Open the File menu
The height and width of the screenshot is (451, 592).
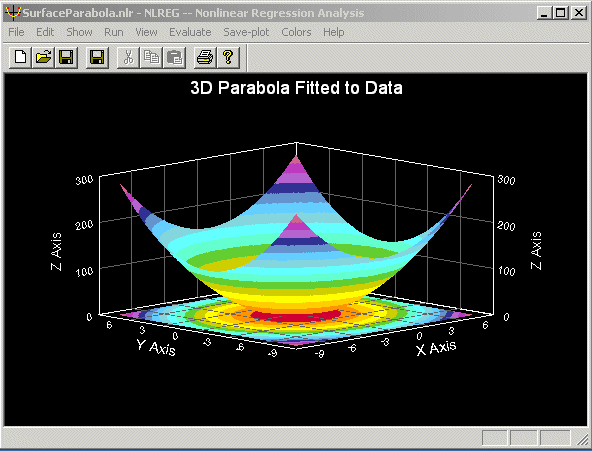[x=16, y=32]
